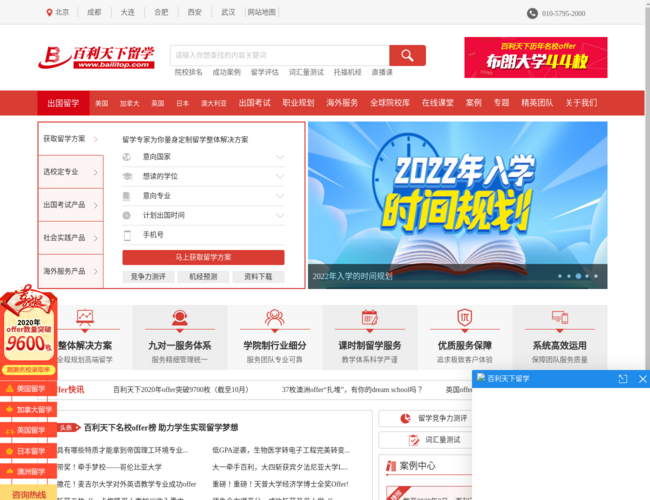Click the phone icon by 手机号
650x500 pixels.
pos(127,235)
